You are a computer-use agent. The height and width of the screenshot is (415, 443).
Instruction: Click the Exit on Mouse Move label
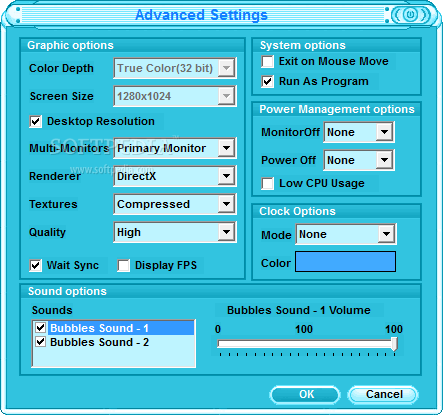coord(334,61)
